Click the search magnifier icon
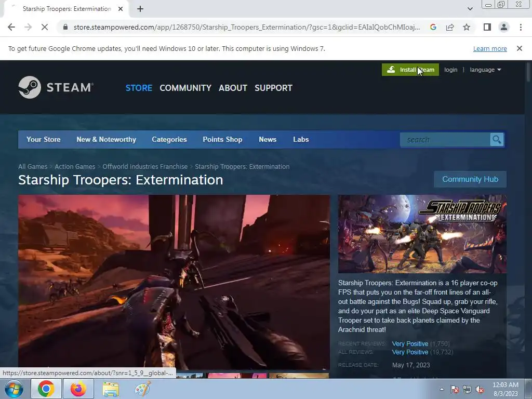532x399 pixels. [x=497, y=139]
